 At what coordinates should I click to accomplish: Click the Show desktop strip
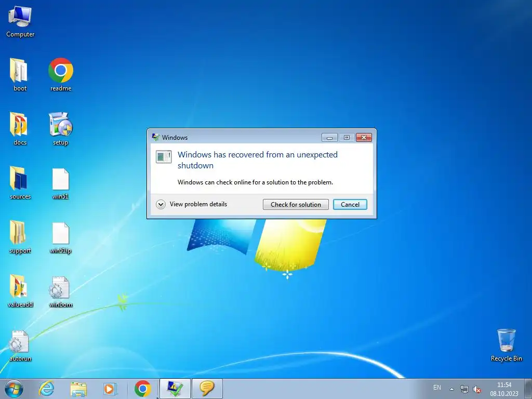point(528,389)
